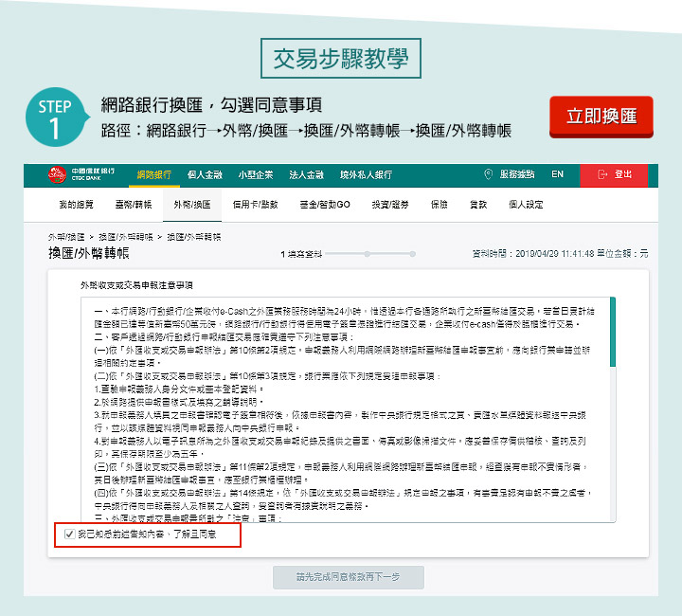
Task: Click the 請先完成同意條款再下一步 button
Action: click(348, 577)
